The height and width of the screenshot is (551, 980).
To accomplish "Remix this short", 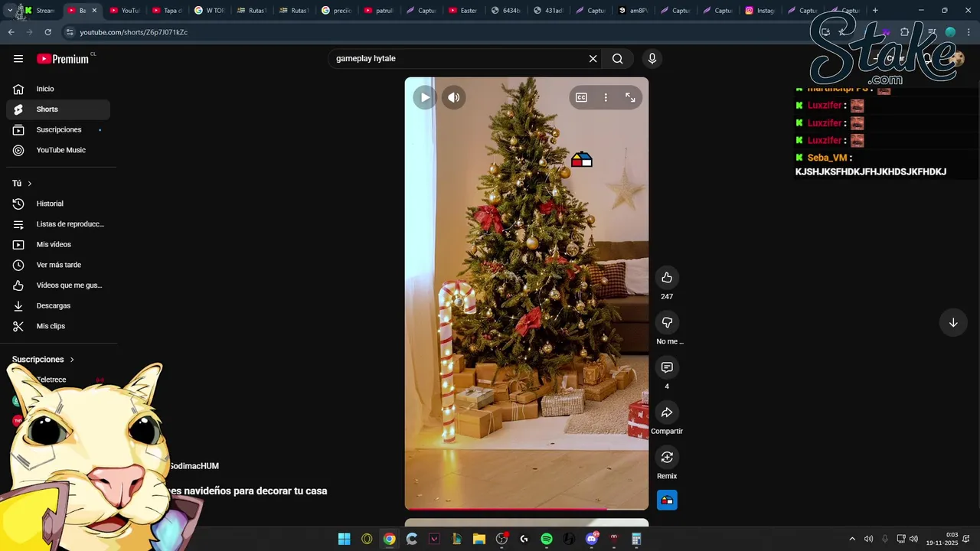I will tap(667, 458).
